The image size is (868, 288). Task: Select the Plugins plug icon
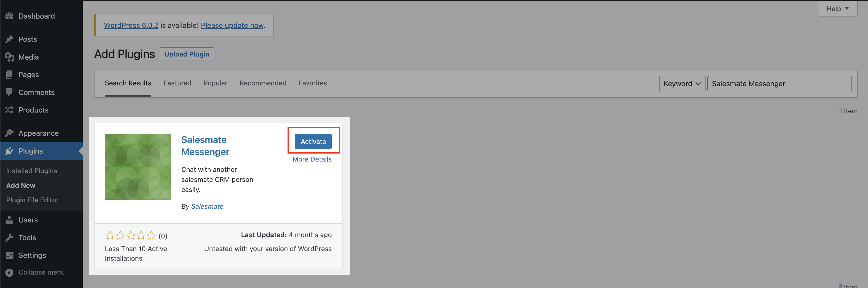(x=10, y=151)
